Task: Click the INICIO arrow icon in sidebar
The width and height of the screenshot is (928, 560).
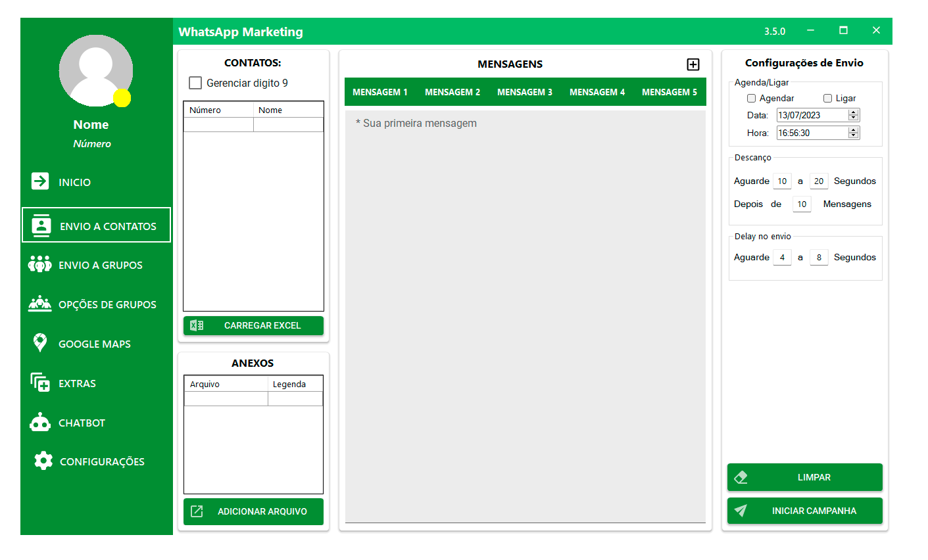Action: pyautogui.click(x=40, y=181)
